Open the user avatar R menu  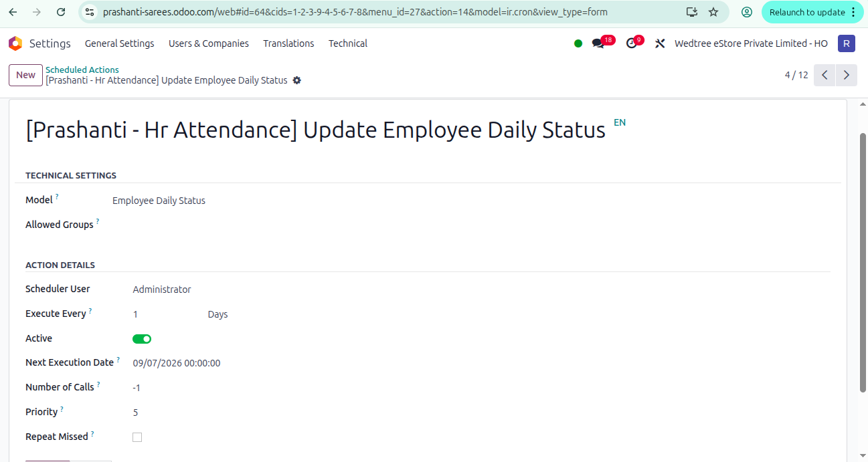point(847,43)
